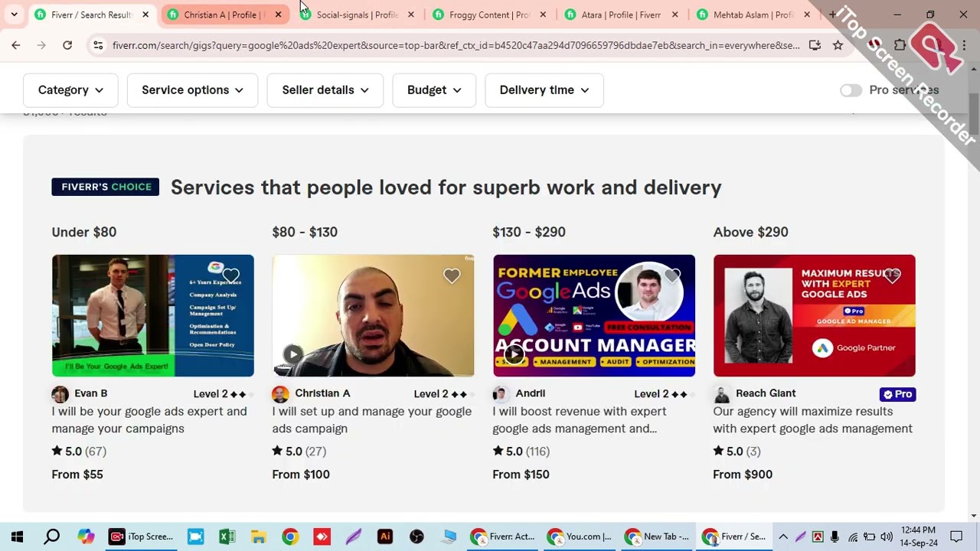Image resolution: width=980 pixels, height=551 pixels.
Task: Play video on Andrii gig thumbnail
Action: point(514,354)
